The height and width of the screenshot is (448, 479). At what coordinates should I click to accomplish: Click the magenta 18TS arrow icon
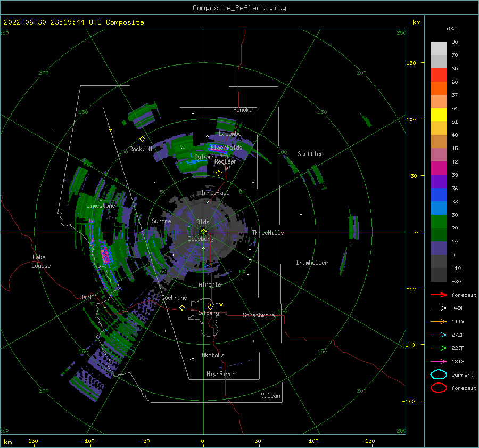pyautogui.click(x=439, y=362)
